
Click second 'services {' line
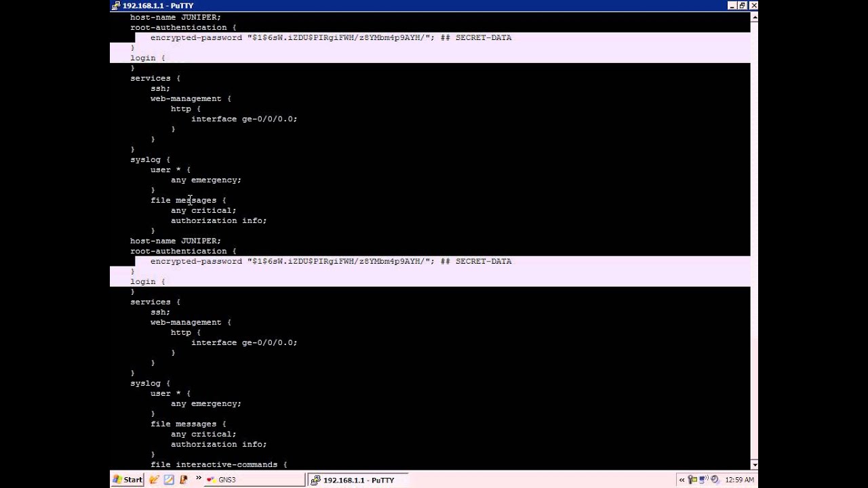[155, 302]
